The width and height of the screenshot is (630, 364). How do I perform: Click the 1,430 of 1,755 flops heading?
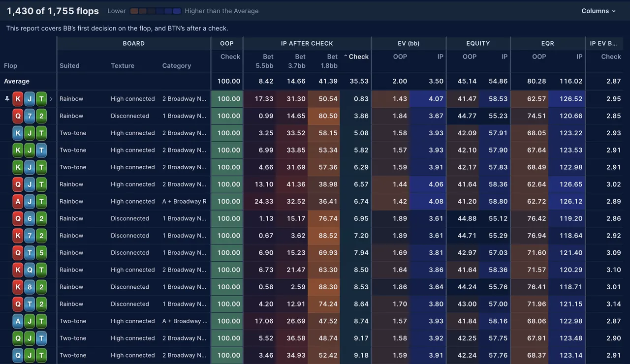[x=53, y=11]
